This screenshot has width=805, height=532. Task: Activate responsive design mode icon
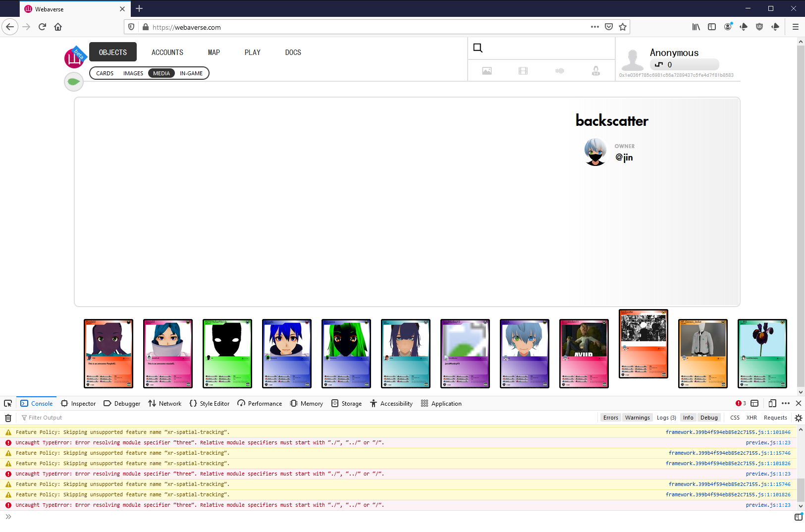click(772, 403)
